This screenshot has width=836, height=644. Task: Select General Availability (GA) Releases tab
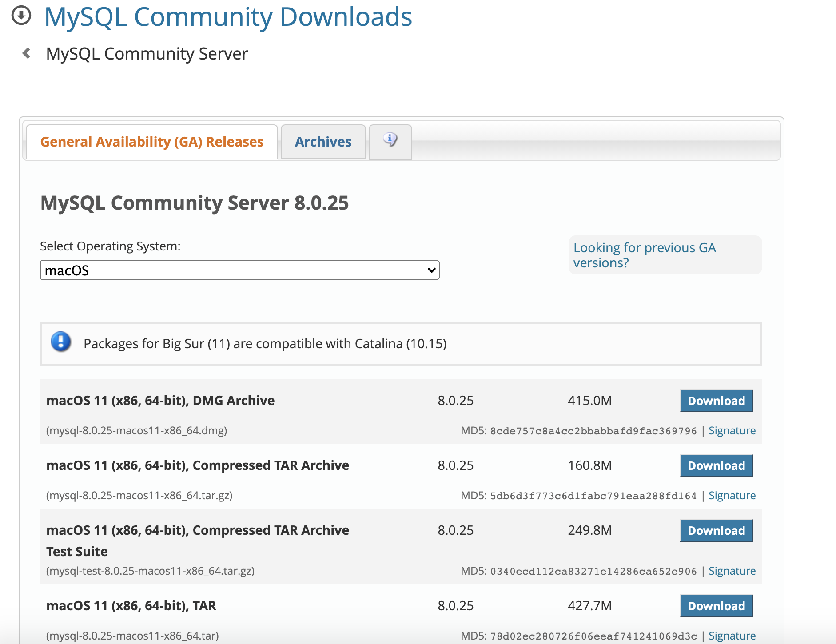tap(152, 142)
